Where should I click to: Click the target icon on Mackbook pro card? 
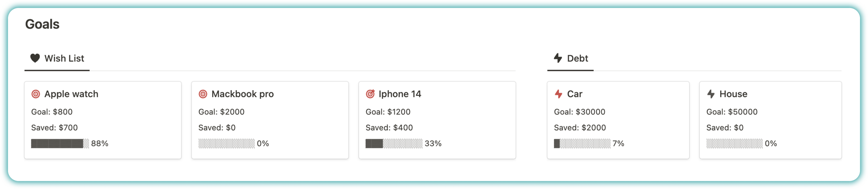[203, 94]
